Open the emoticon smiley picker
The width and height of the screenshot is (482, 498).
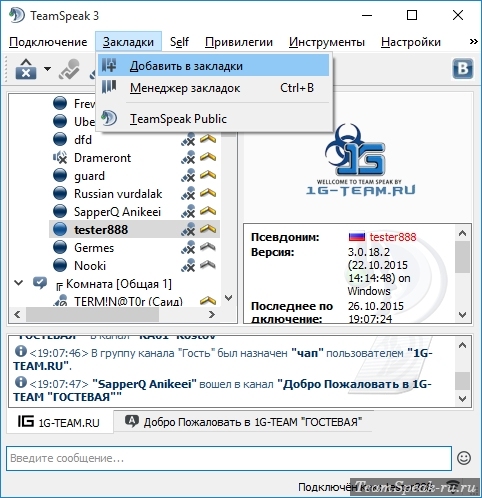click(x=464, y=458)
